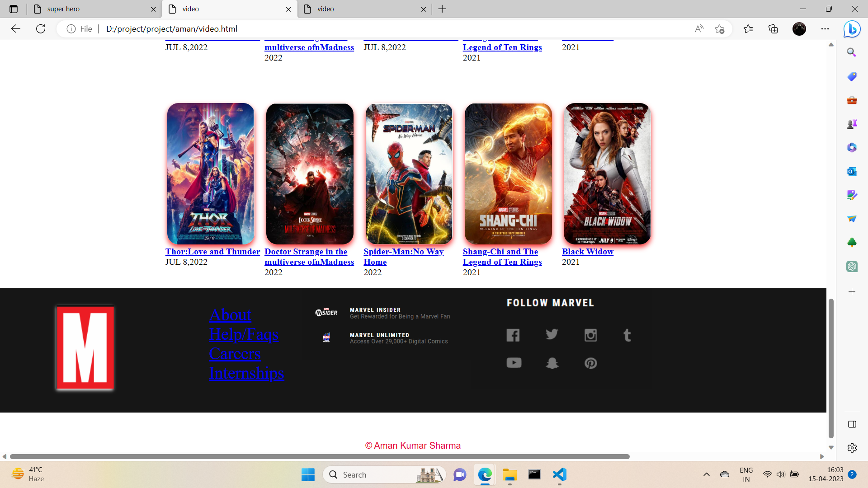
Task: Click the Twitter bird icon in footer
Action: [552, 334]
